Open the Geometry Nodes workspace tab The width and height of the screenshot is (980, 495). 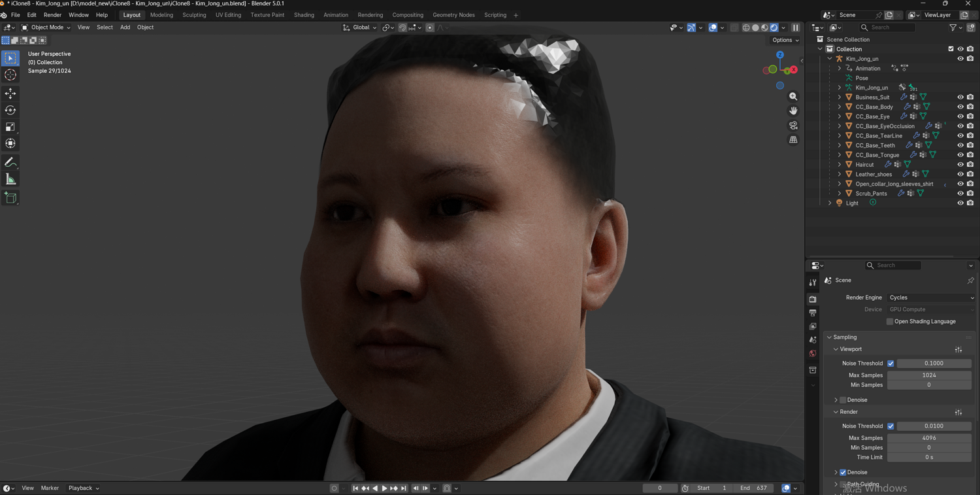click(453, 15)
